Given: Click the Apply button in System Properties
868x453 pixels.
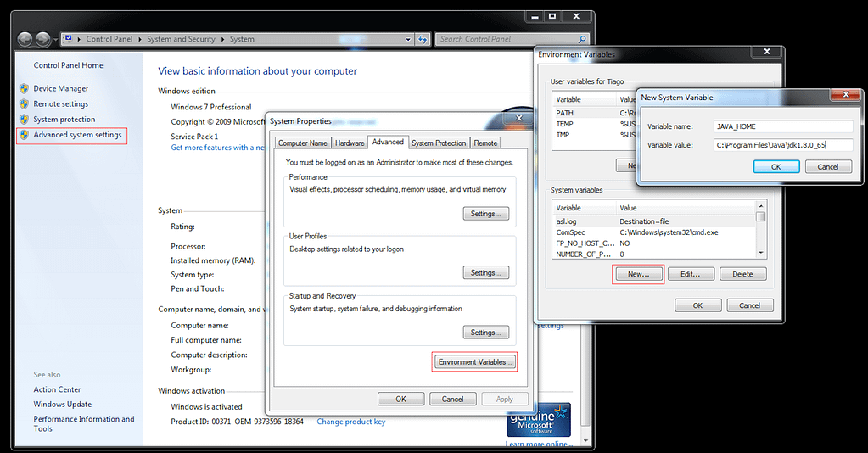Looking at the screenshot, I should (x=504, y=400).
